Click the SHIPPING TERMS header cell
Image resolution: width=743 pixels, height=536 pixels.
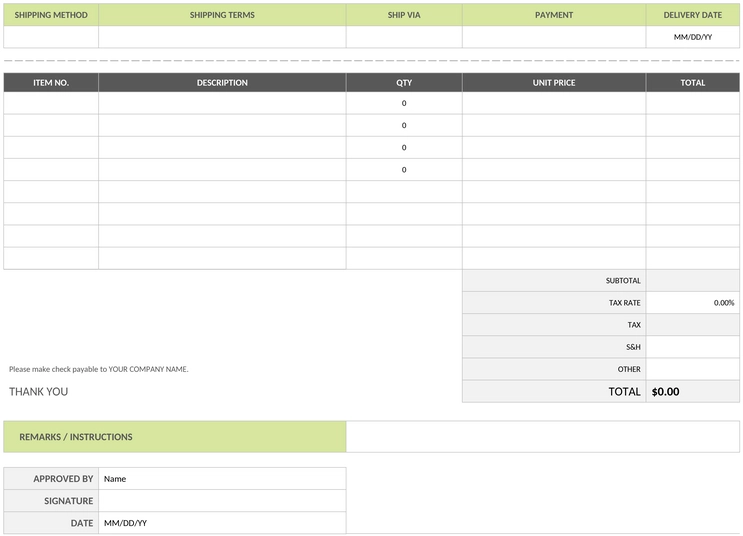point(222,15)
